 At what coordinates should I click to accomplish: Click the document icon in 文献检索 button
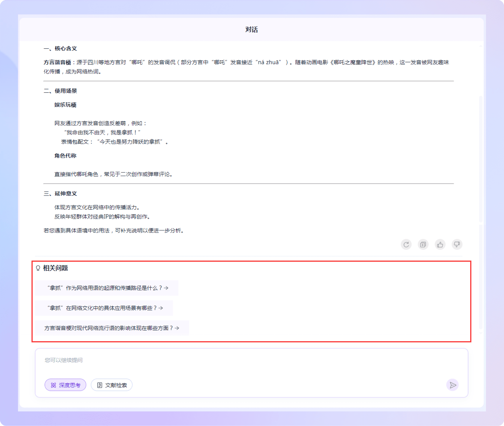(100, 385)
